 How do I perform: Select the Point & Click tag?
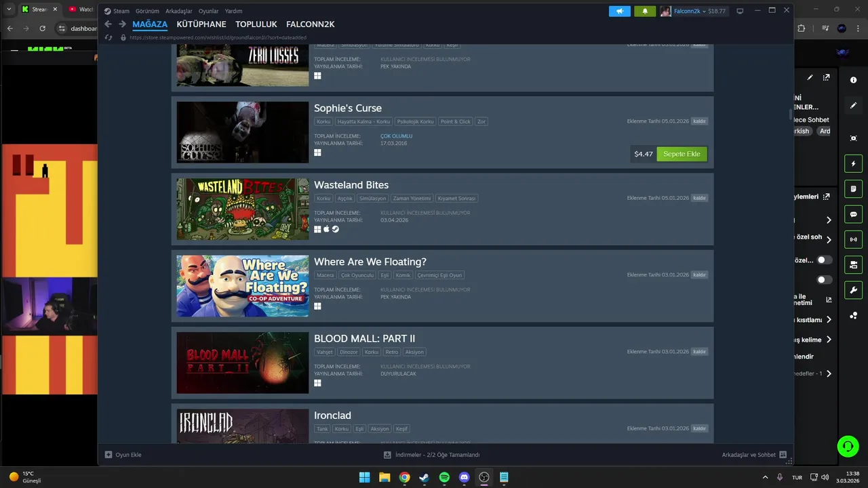point(455,122)
